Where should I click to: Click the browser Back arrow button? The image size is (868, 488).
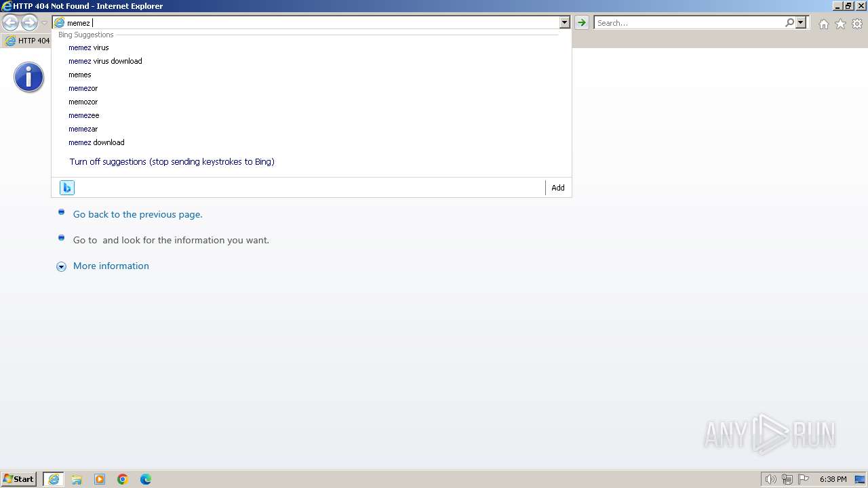10,23
